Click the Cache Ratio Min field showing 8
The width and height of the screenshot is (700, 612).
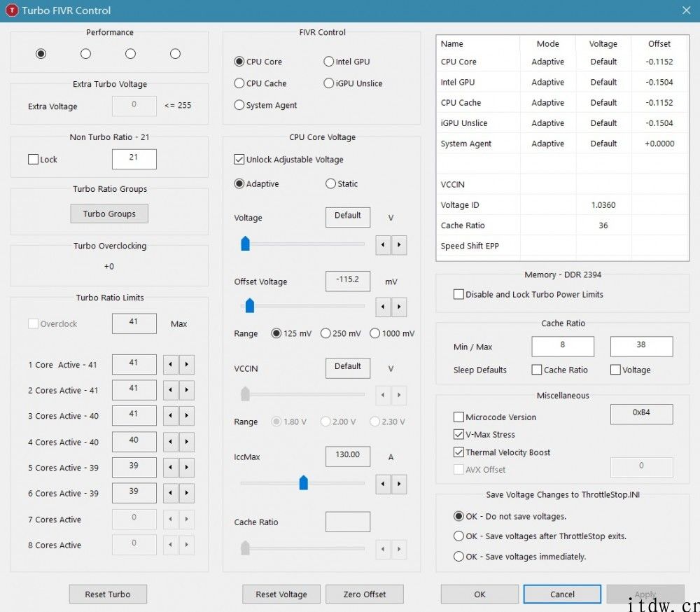563,346
